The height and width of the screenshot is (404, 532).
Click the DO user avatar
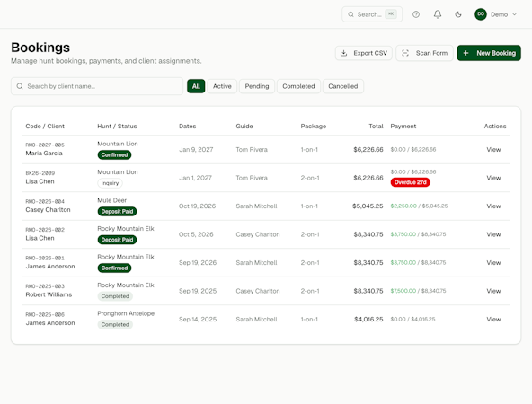481,14
